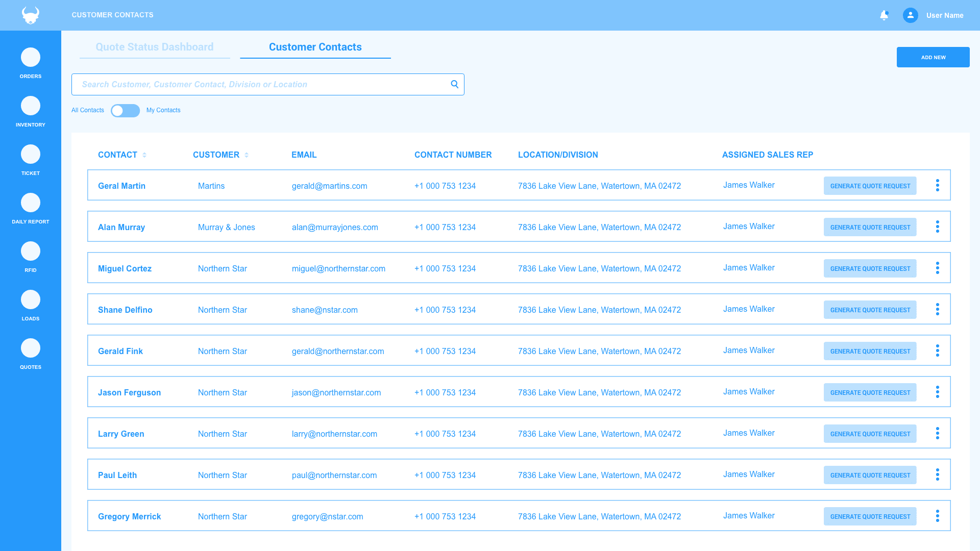The image size is (980, 551).
Task: Click contact name Gregory Merrick
Action: (129, 516)
